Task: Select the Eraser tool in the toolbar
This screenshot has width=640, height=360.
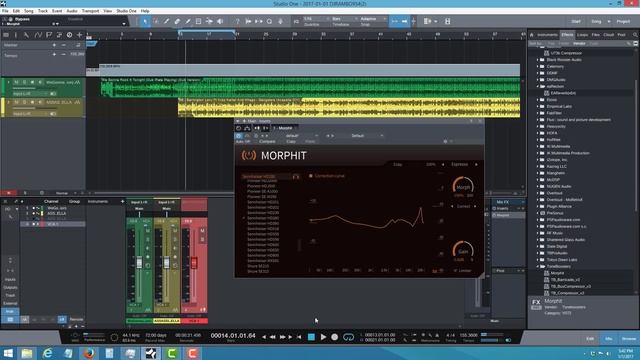Action: pos(177,21)
